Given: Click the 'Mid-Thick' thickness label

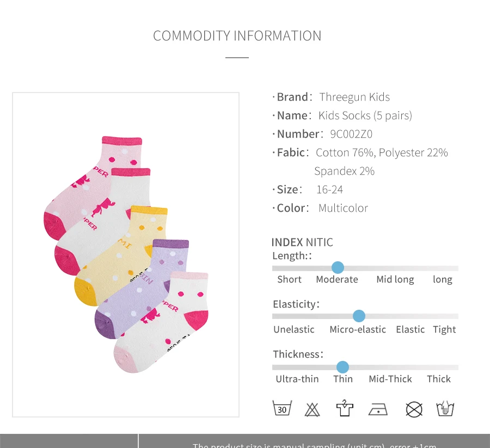Looking at the screenshot, I should (390, 379).
